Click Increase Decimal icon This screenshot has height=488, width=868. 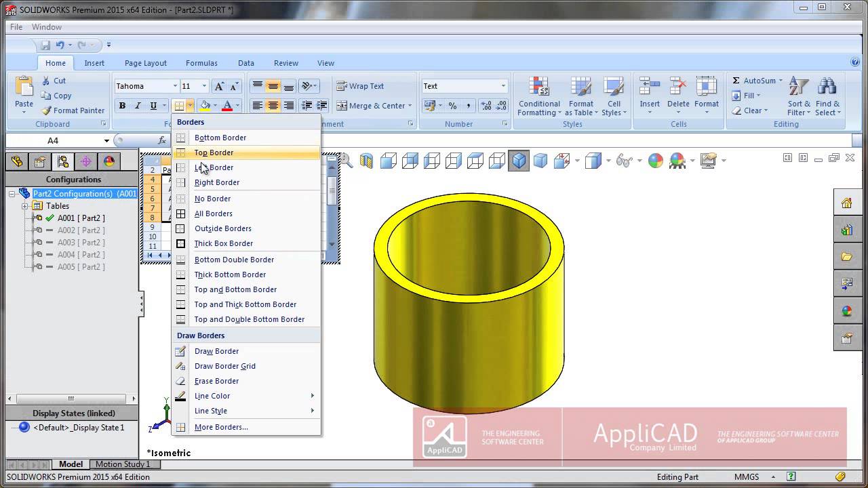(486, 106)
